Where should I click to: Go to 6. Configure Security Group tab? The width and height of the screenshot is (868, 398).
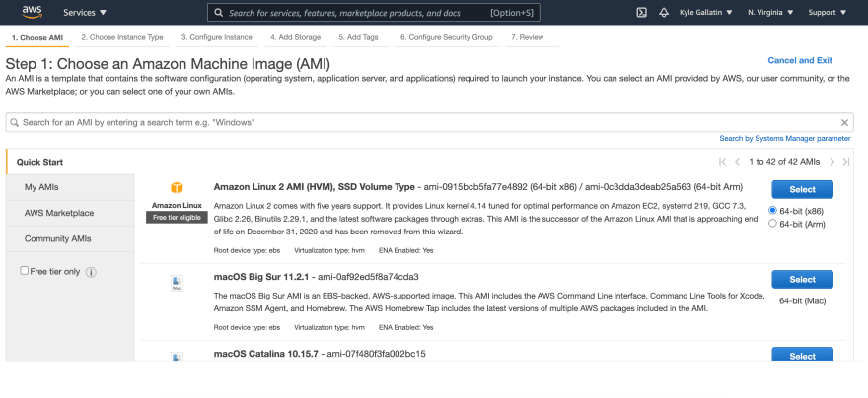(x=446, y=37)
